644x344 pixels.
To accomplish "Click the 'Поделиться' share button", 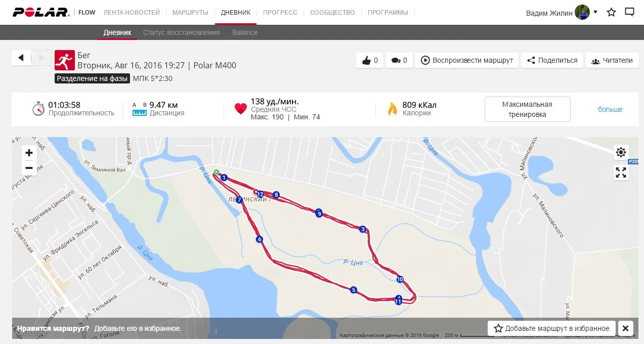I will click(x=552, y=60).
